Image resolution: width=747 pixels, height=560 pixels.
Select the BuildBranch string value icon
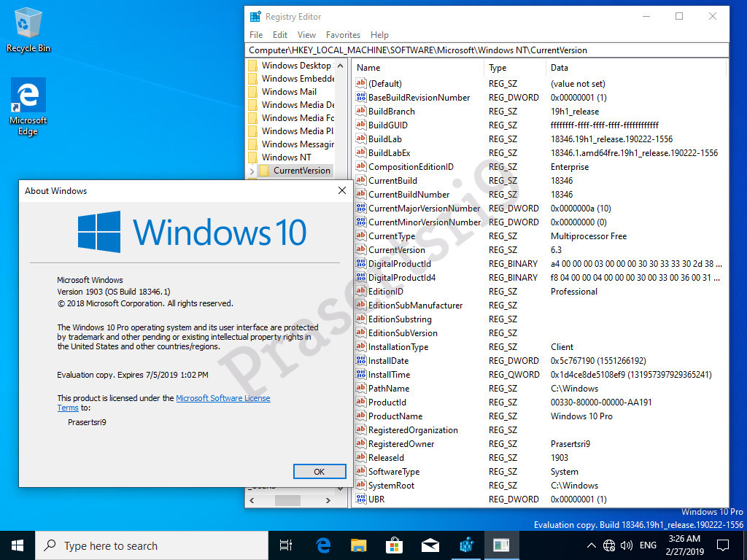pyautogui.click(x=360, y=111)
